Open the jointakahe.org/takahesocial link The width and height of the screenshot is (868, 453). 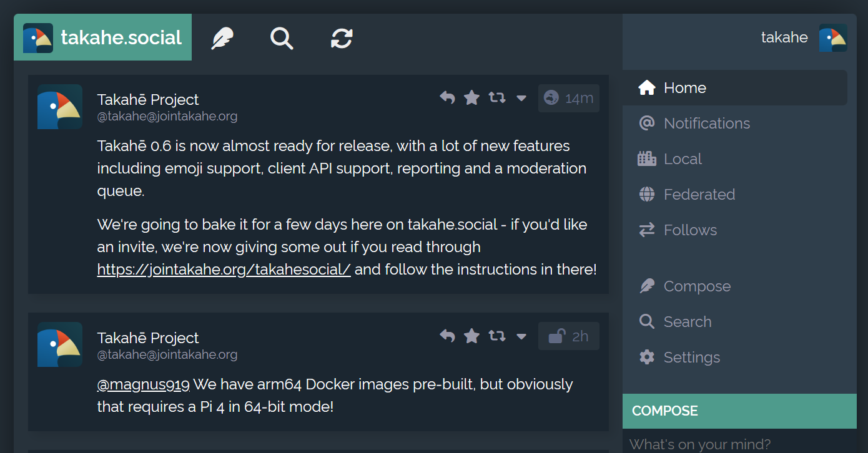[224, 270]
